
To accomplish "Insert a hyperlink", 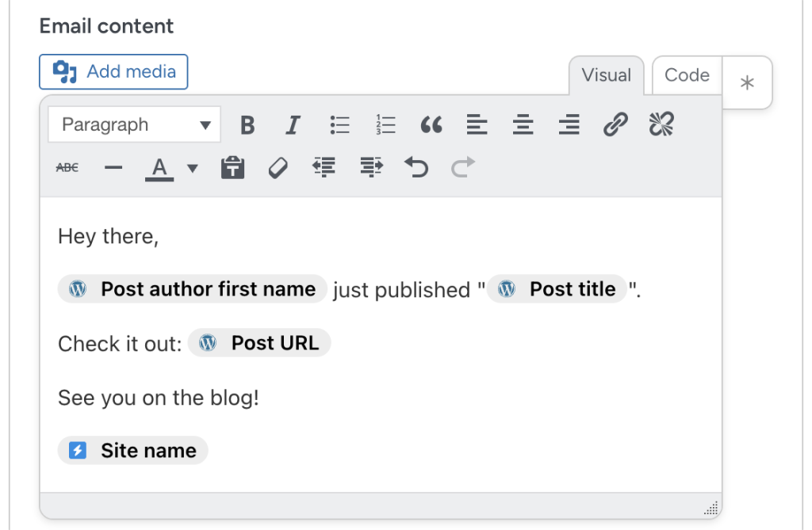I will (x=615, y=124).
